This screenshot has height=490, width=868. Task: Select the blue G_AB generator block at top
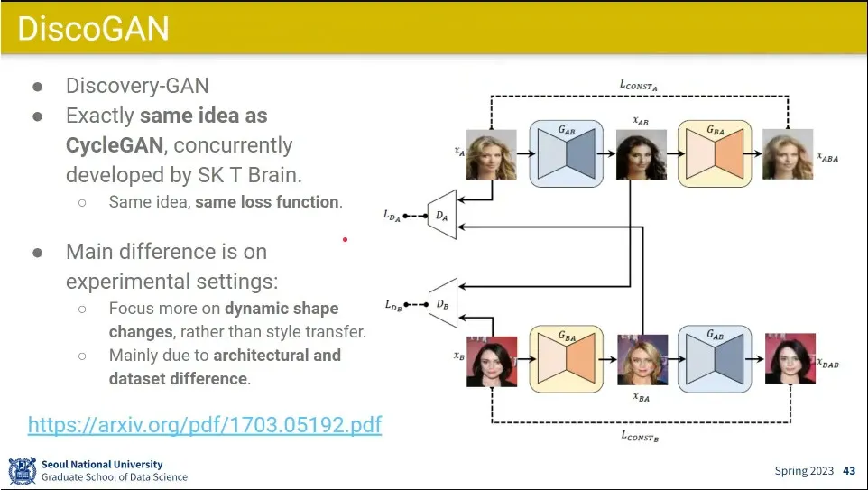[567, 153]
